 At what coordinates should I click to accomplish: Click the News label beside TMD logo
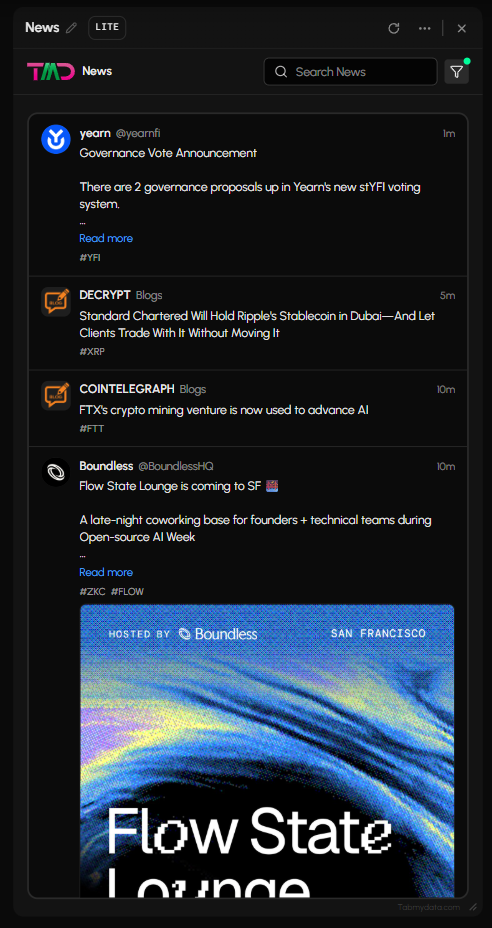97,71
